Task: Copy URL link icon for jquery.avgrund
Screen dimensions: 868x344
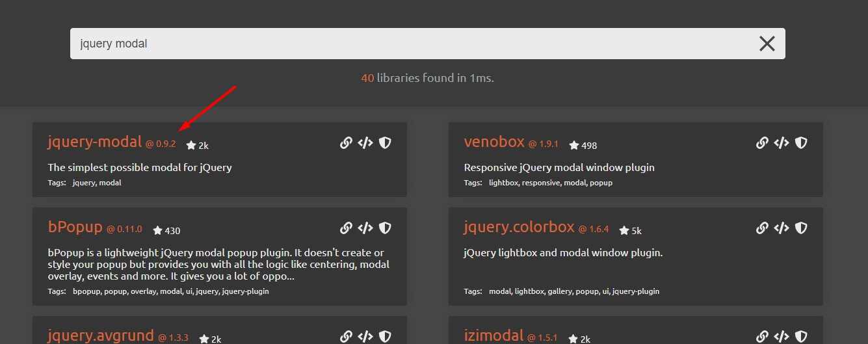Action: coord(346,337)
